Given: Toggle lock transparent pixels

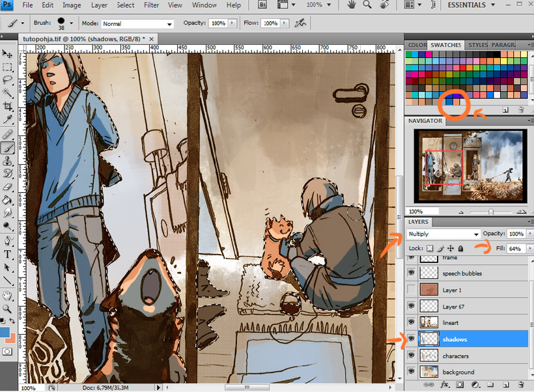Looking at the screenshot, I should 429,249.
